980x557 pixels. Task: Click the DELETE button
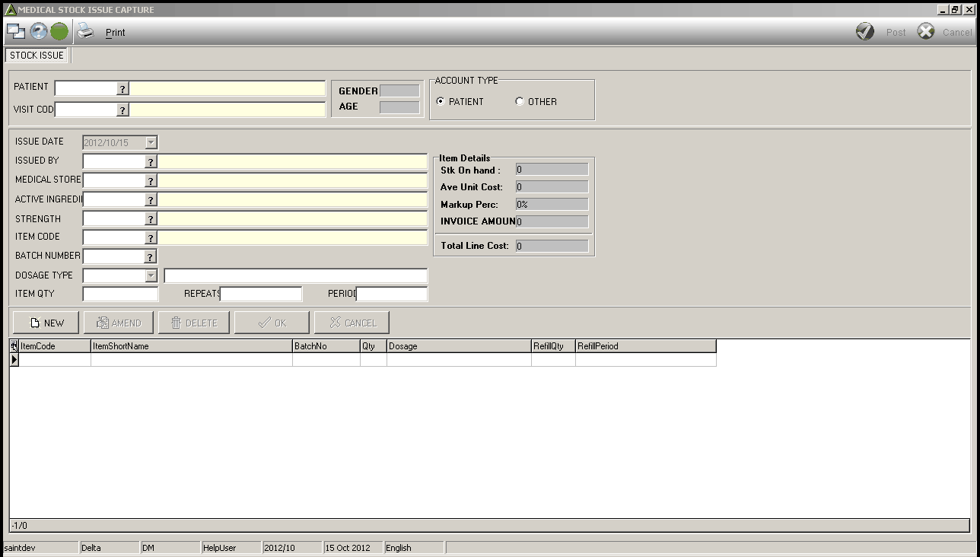pos(193,323)
